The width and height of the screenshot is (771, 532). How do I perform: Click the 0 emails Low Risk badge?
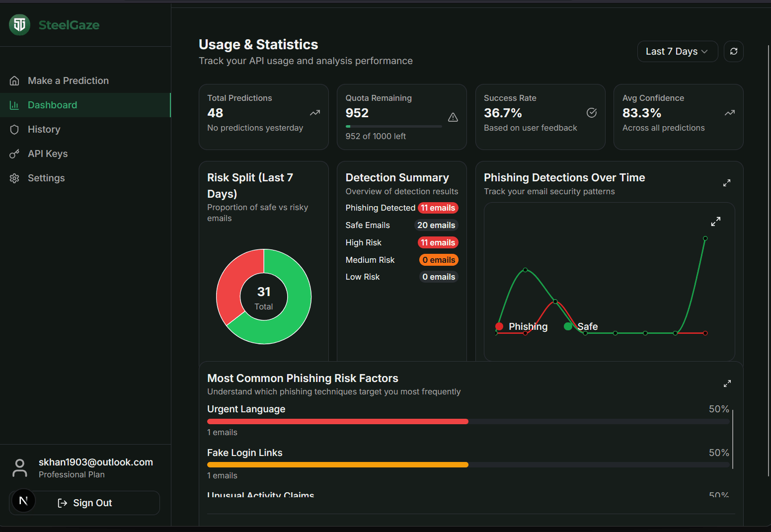tap(439, 277)
